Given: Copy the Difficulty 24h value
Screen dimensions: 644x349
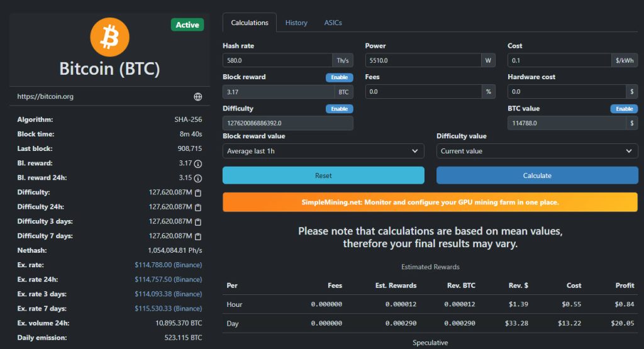Looking at the screenshot, I should tap(198, 207).
